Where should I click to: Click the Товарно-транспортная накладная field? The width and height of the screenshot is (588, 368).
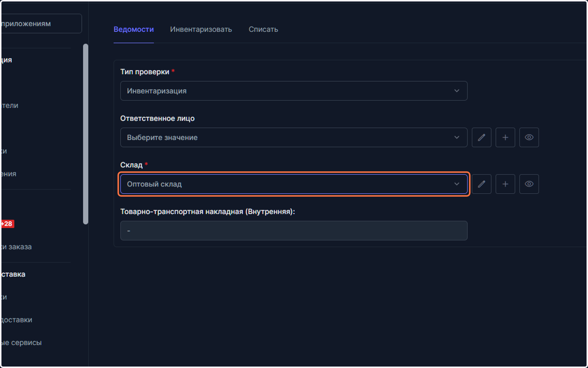[x=294, y=231]
